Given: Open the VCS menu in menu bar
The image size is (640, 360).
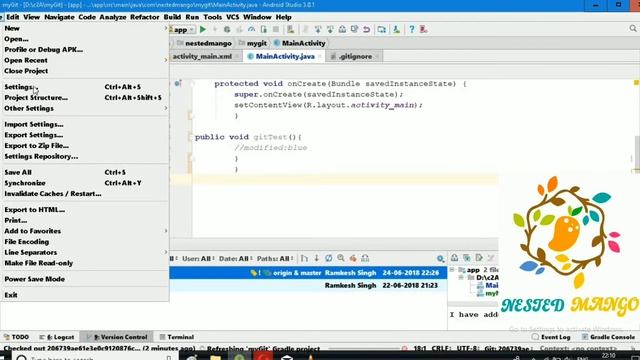Looking at the screenshot, I should pyautogui.click(x=232, y=17).
